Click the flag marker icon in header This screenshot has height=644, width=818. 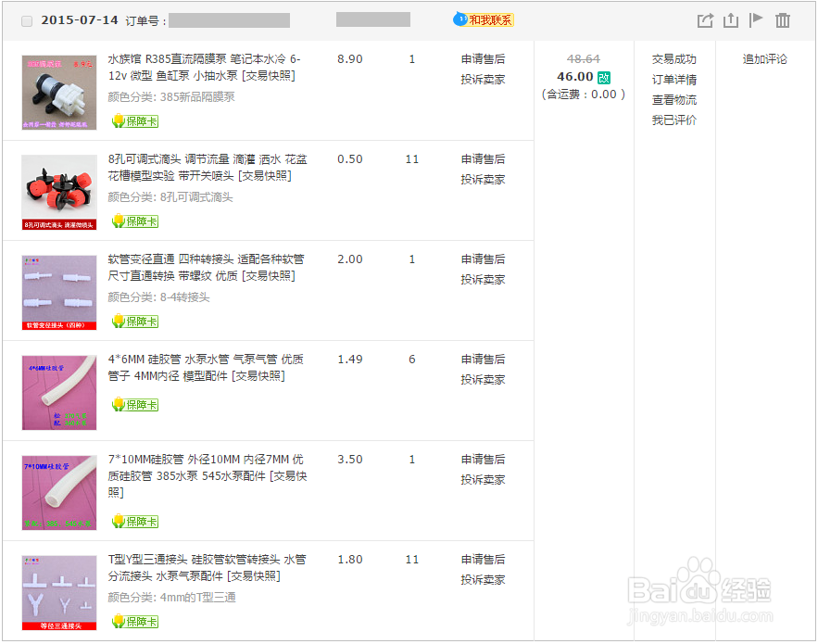(x=756, y=19)
